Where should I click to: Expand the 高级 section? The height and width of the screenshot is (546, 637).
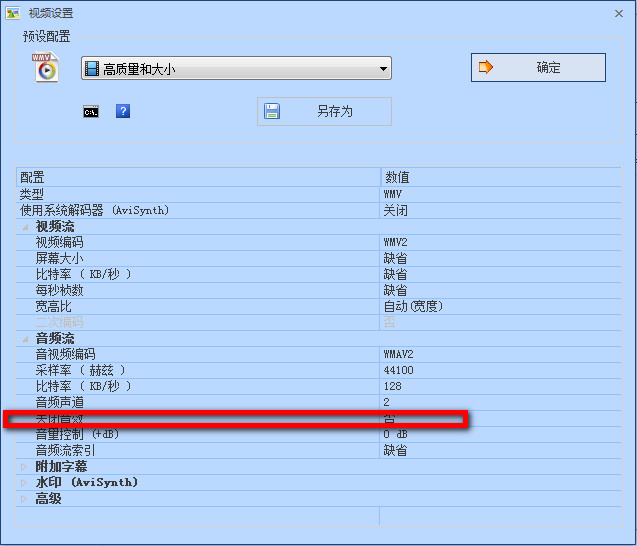[x=25, y=498]
